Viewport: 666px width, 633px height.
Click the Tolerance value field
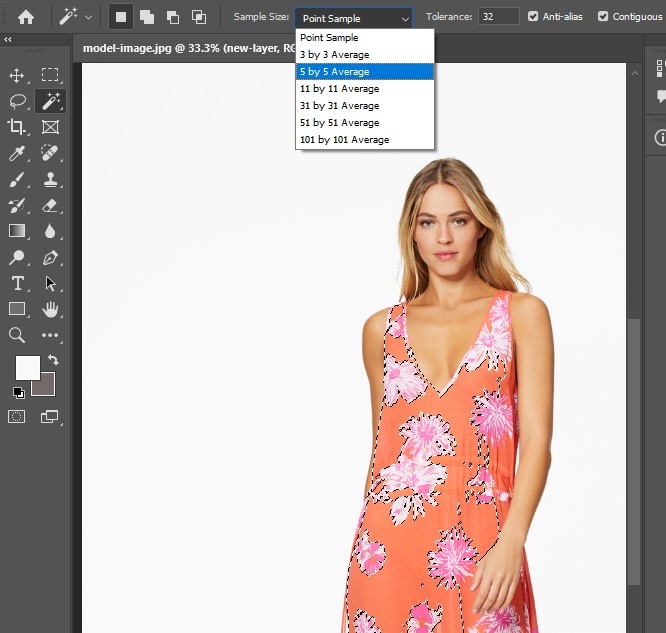click(x=498, y=17)
